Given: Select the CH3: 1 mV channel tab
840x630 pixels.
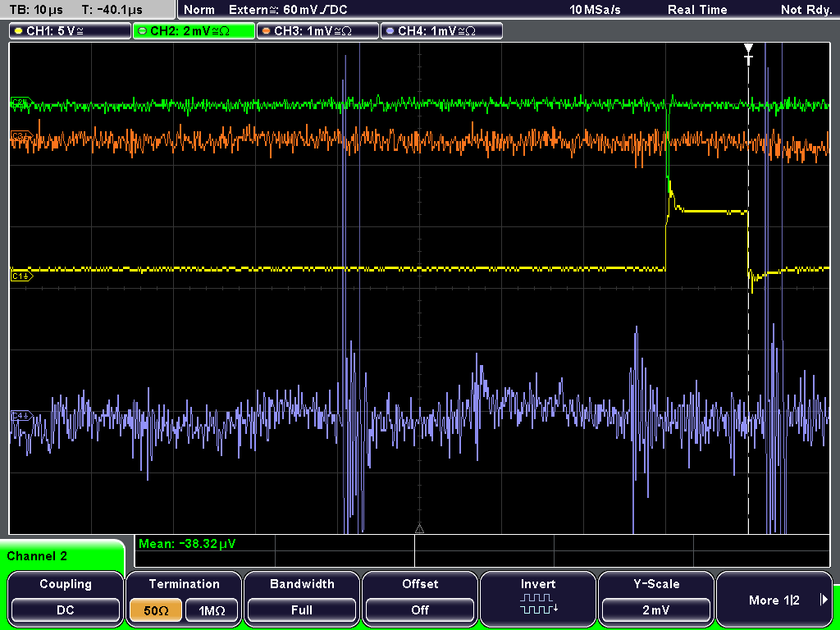Looking at the screenshot, I should coord(317,31).
